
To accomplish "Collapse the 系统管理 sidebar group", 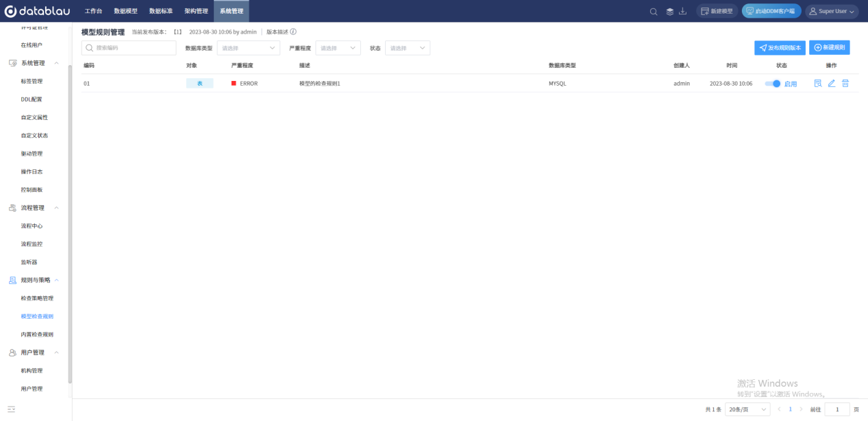I will pyautogui.click(x=56, y=63).
